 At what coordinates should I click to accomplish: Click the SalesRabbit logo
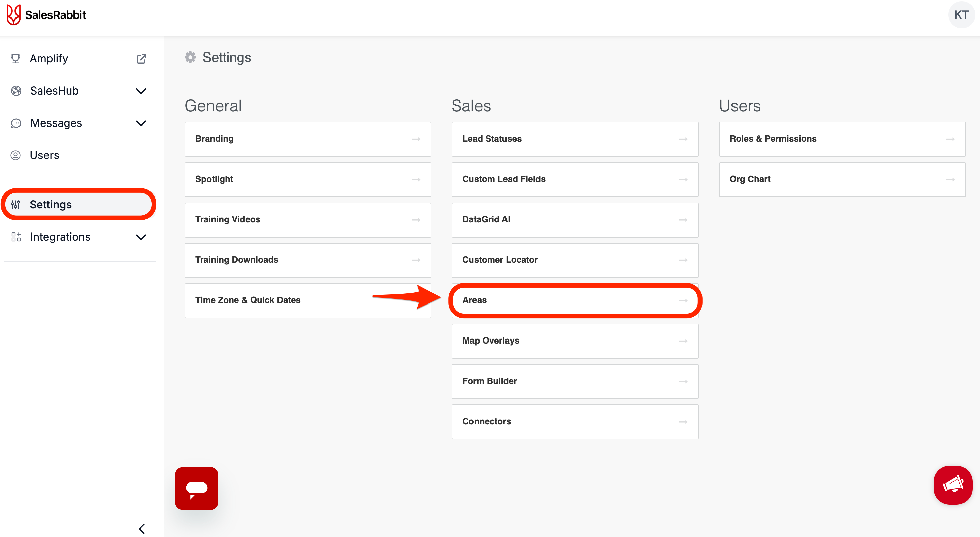pyautogui.click(x=46, y=15)
